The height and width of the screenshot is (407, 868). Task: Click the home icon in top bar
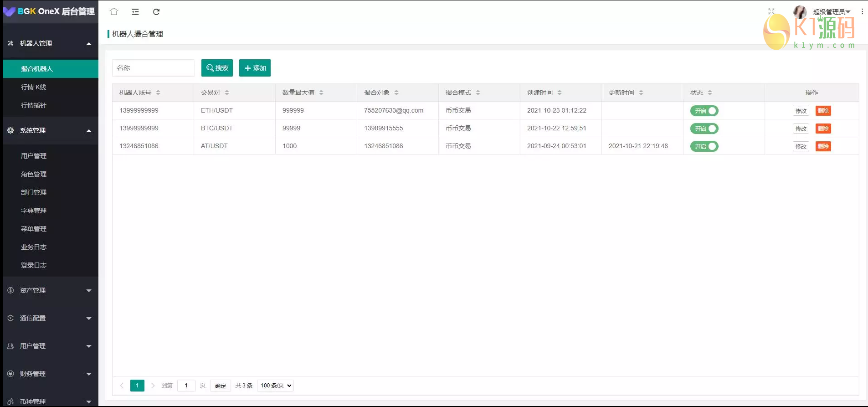(x=114, y=11)
